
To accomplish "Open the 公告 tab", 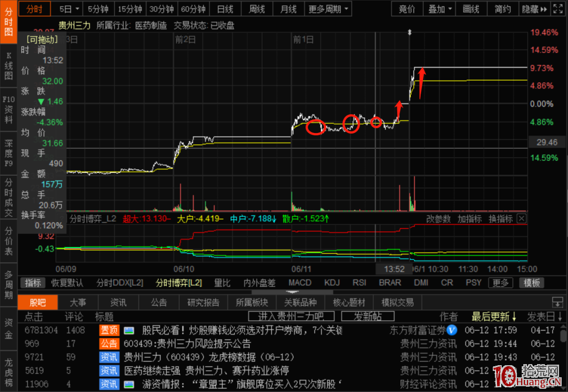I will tap(159, 303).
